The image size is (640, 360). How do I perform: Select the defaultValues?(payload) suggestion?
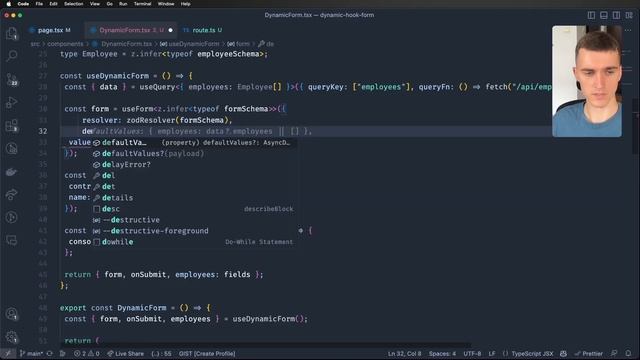(193, 153)
